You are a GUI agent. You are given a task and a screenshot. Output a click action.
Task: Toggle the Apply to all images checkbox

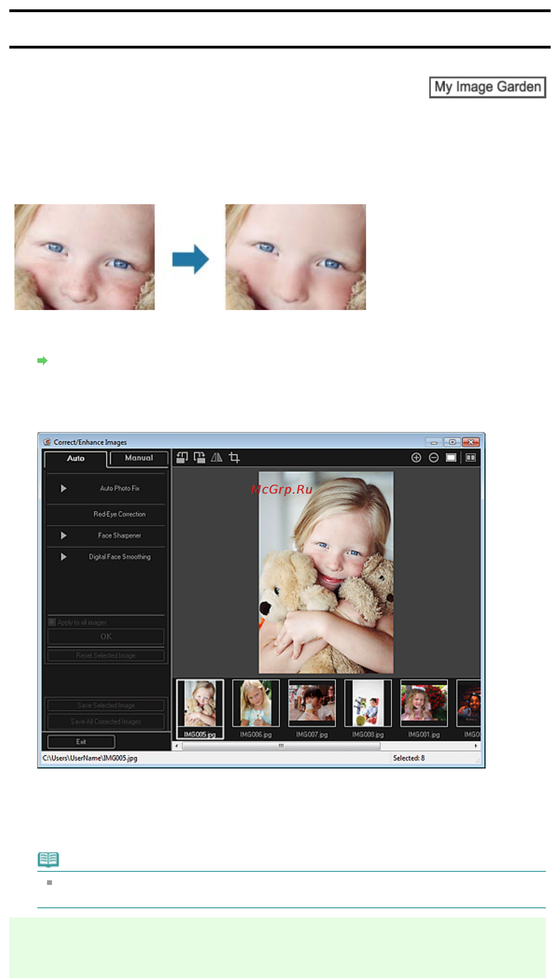click(52, 622)
